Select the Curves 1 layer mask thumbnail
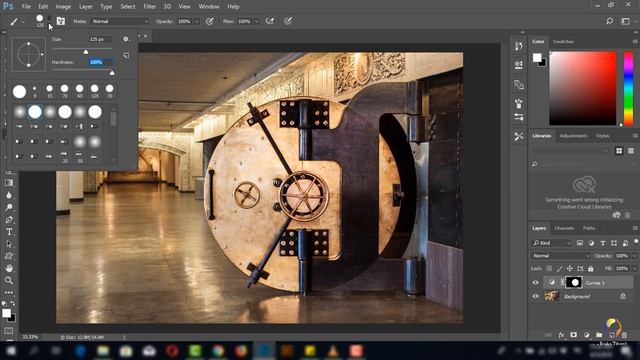Image resolution: width=640 pixels, height=360 pixels. click(575, 282)
